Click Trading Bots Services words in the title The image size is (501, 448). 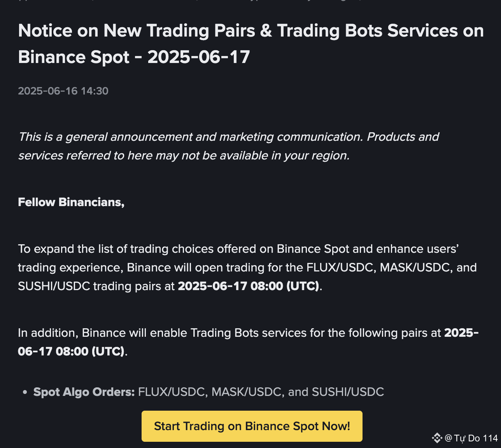tap(368, 31)
